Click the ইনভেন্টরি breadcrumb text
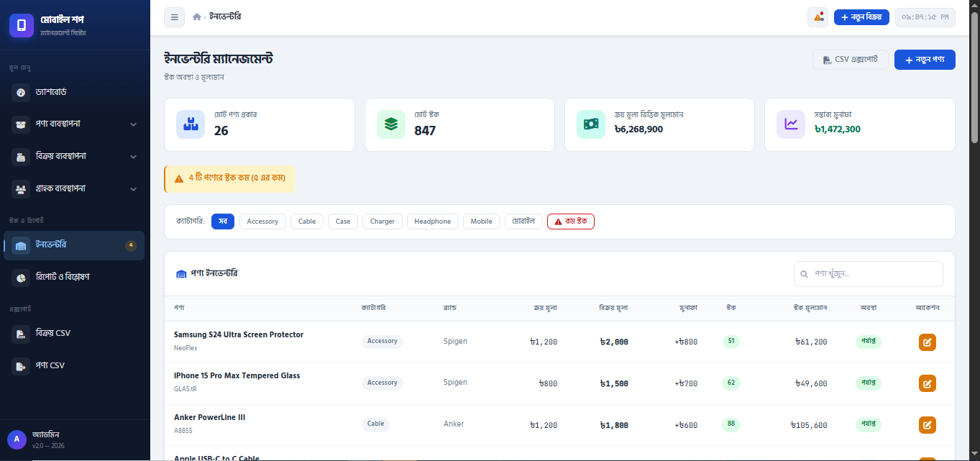 pyautogui.click(x=225, y=17)
